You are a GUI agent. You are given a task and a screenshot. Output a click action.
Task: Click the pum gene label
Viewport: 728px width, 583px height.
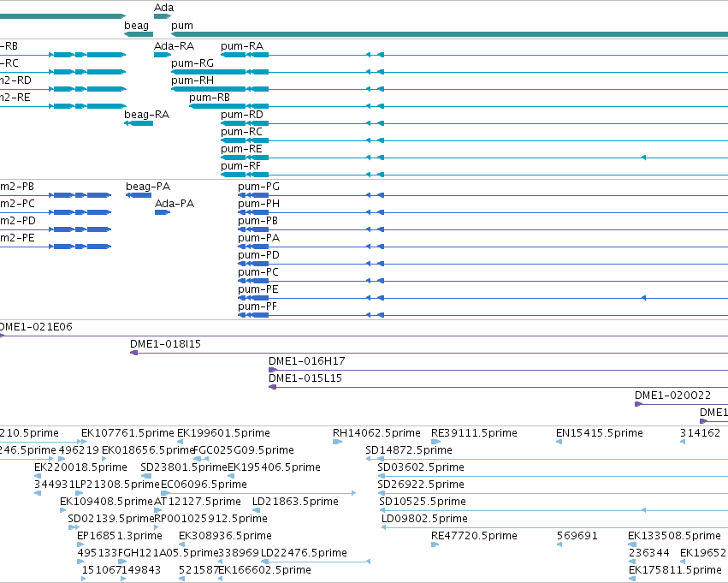point(182,26)
